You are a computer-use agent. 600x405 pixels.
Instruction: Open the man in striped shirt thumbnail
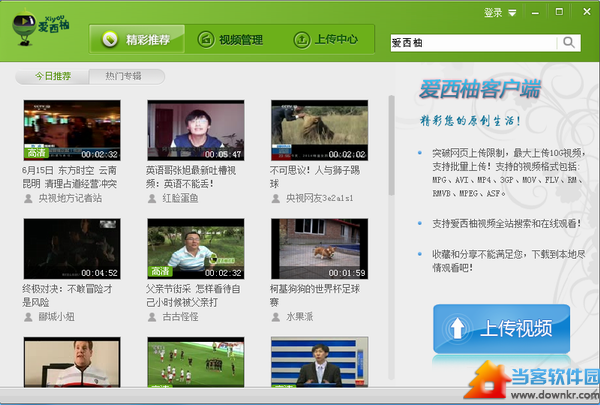pyautogui.click(x=72, y=362)
